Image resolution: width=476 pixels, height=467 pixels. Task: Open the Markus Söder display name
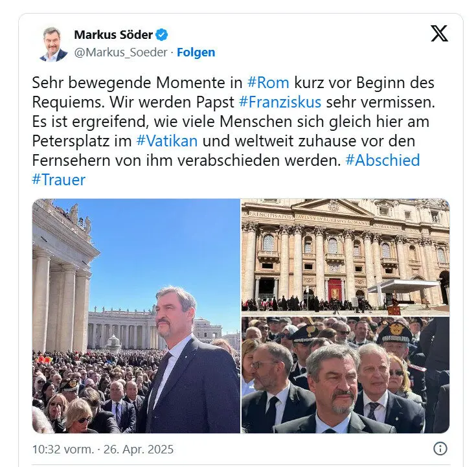click(113, 34)
